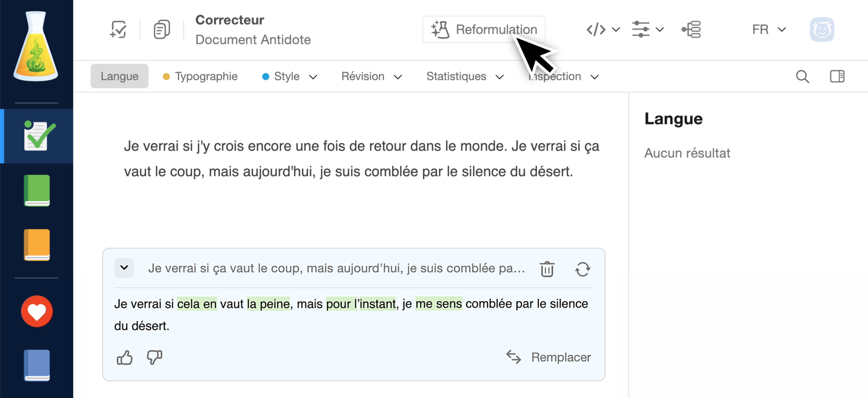Give thumbs up to the reformulation
This screenshot has width=868, height=398.
point(124,357)
